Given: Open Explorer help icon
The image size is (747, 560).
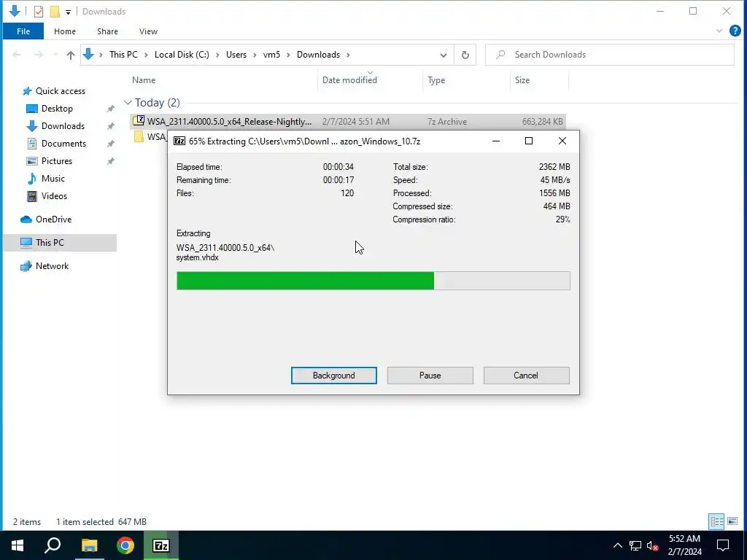Looking at the screenshot, I should [x=735, y=31].
